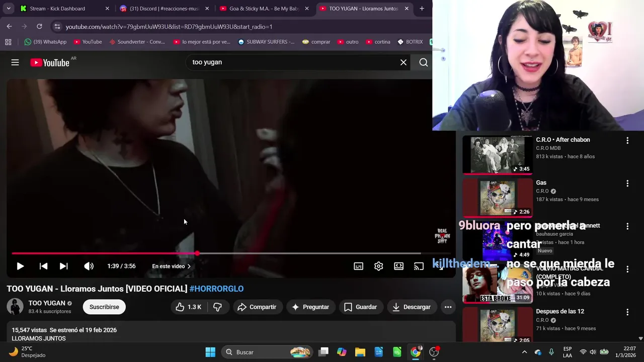The image size is (644, 362).
Task: Launch Copilot from the taskbar
Action: tap(342, 352)
